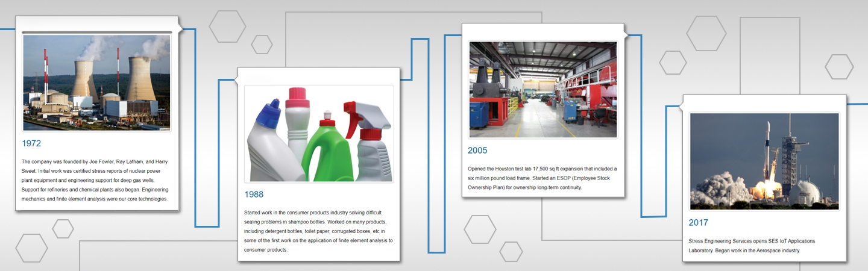868x271 pixels.
Task: Select the 1988 year heading
Action: point(254,195)
